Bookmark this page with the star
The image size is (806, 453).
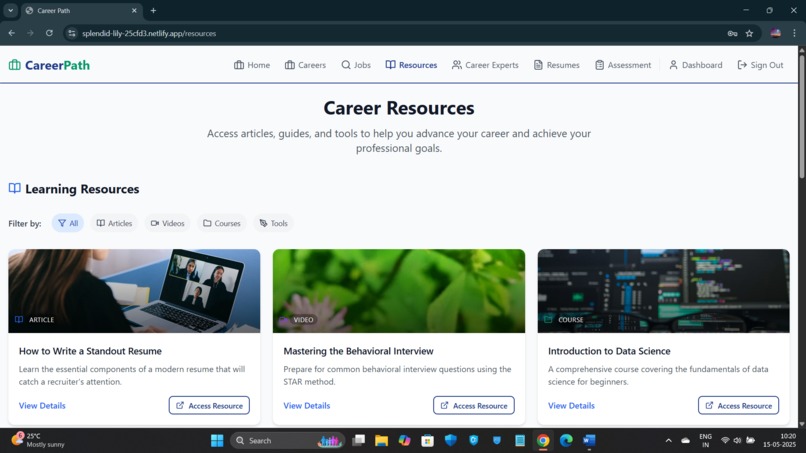click(749, 33)
